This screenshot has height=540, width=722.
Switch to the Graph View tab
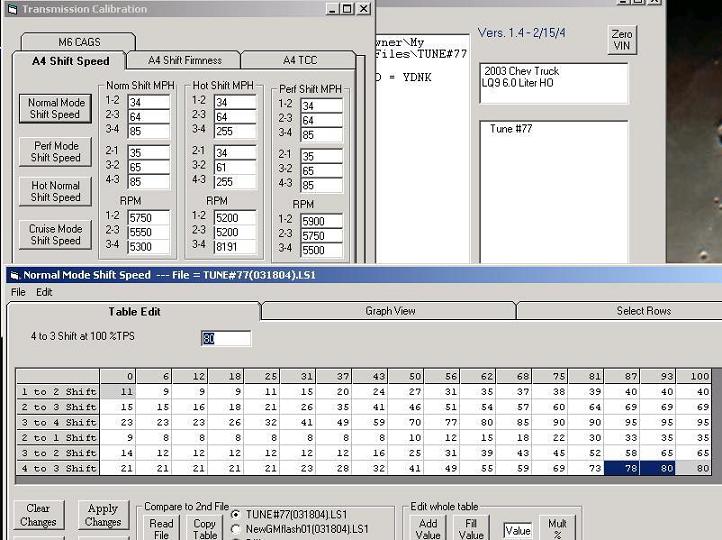(x=389, y=311)
